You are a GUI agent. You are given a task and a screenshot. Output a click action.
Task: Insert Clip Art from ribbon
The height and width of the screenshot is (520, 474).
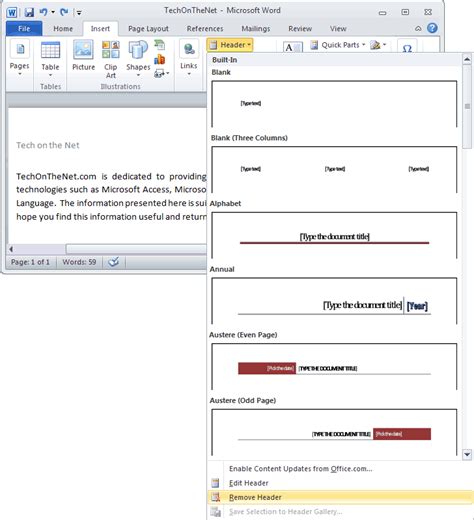[x=111, y=60]
